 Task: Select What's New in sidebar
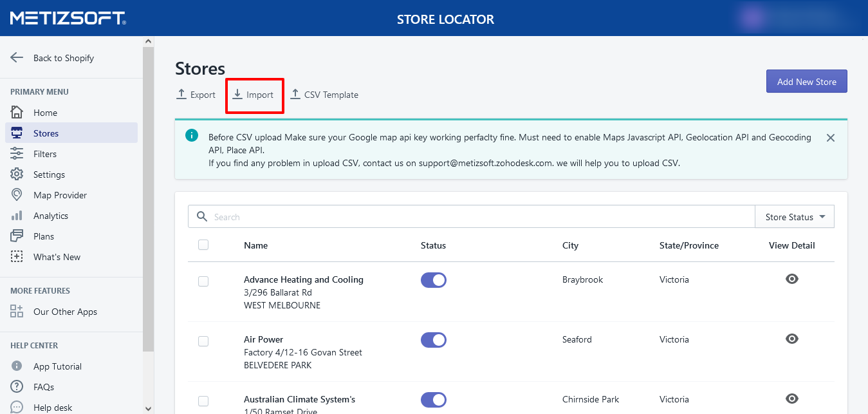point(57,257)
